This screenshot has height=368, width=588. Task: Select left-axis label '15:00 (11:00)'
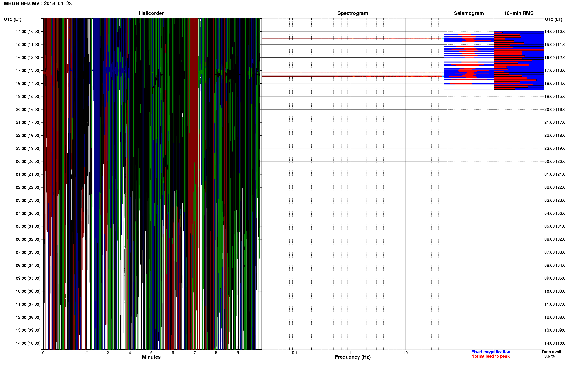tap(28, 44)
